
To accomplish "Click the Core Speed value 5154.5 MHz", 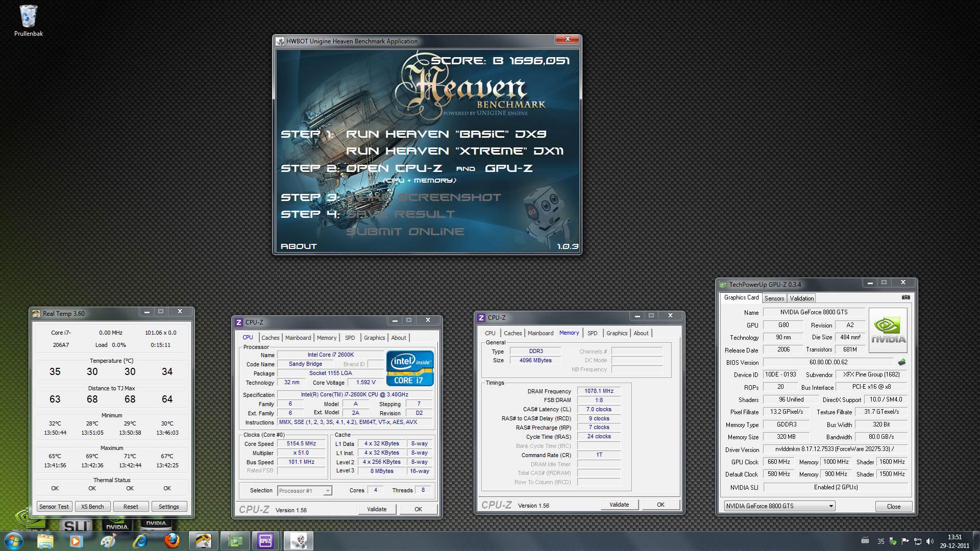I will pos(301,444).
